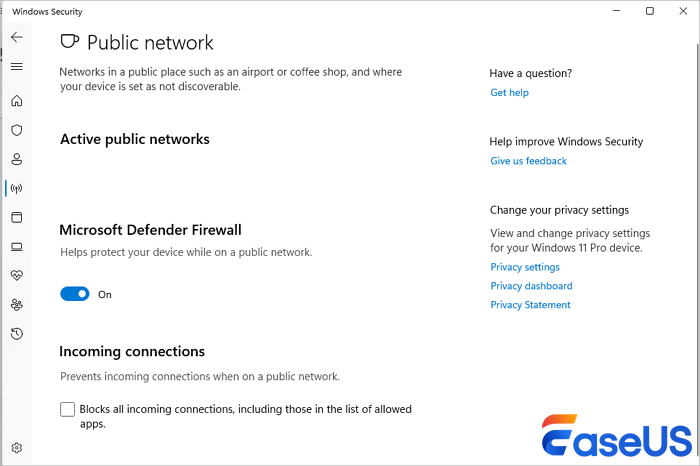Open Device security laptop icon
The width and height of the screenshot is (700, 466).
(x=16, y=246)
